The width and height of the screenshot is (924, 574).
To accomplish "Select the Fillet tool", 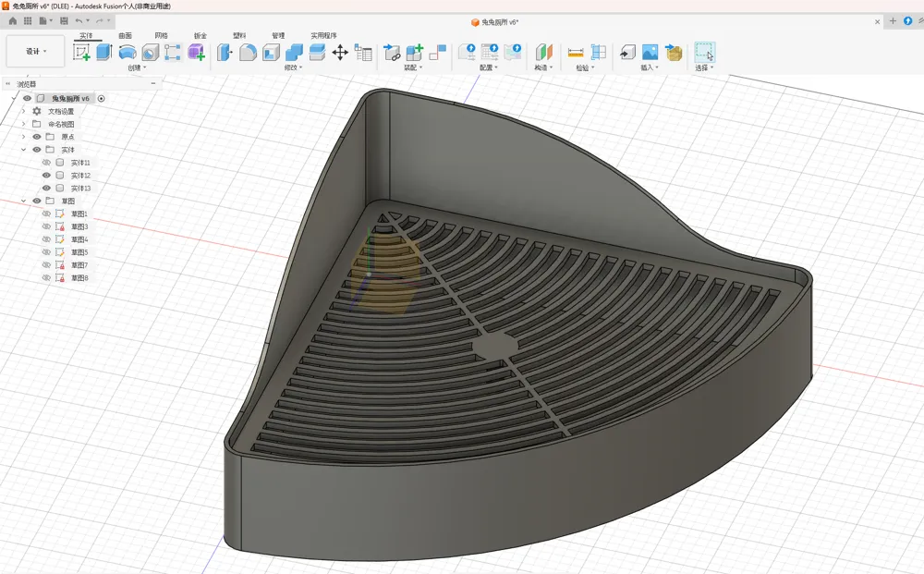I will (x=248, y=53).
